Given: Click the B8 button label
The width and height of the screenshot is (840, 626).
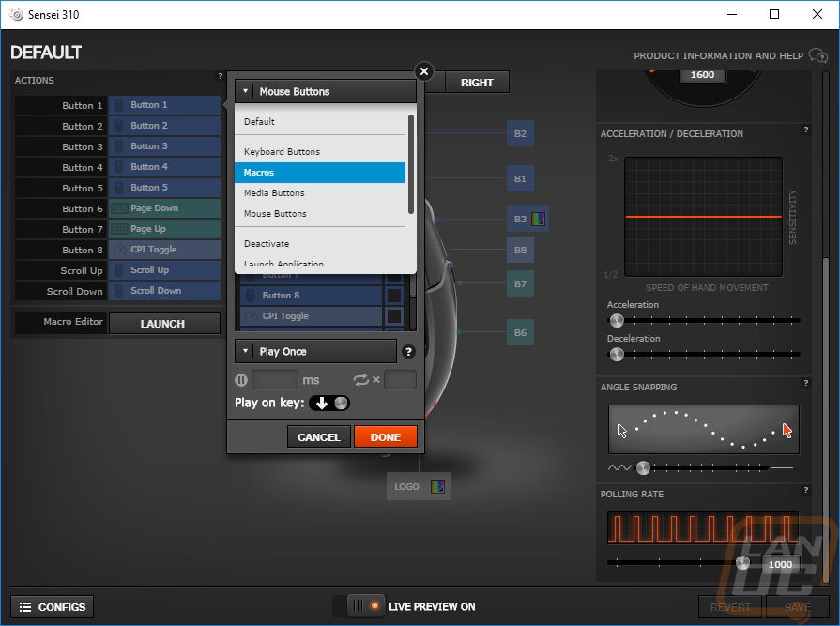Looking at the screenshot, I should coord(520,250).
